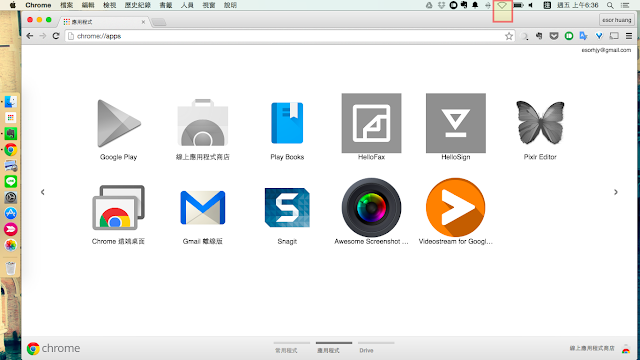This screenshot has height=360, width=640.
Task: Open Videostream for Google Chromecast app
Action: [456, 207]
